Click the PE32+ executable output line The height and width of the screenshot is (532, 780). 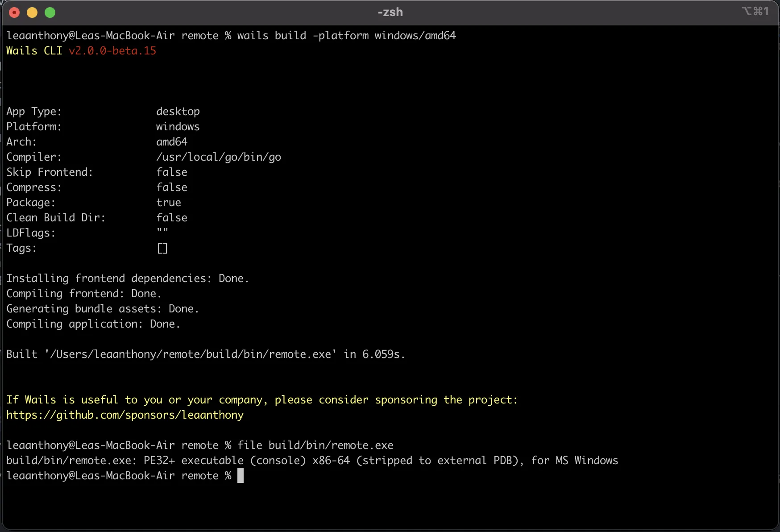[312, 460]
